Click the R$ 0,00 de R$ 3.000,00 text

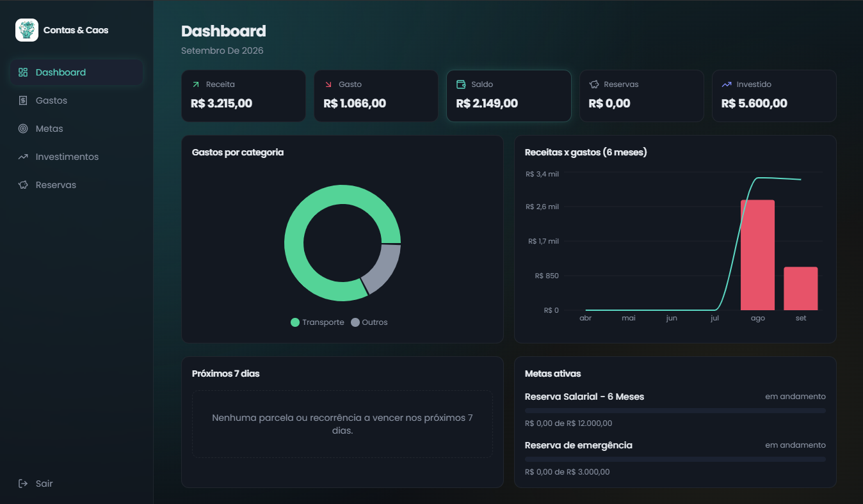click(567, 472)
